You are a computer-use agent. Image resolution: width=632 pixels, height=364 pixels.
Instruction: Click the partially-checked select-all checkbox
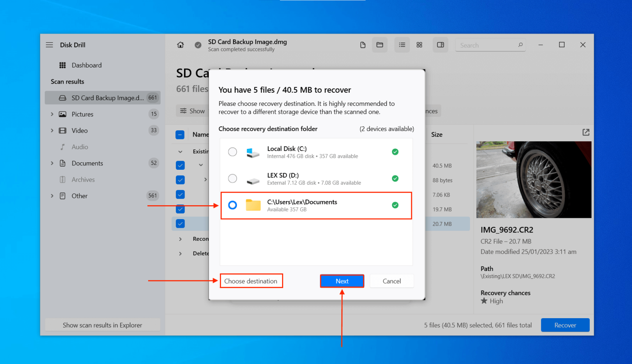pyautogui.click(x=180, y=134)
